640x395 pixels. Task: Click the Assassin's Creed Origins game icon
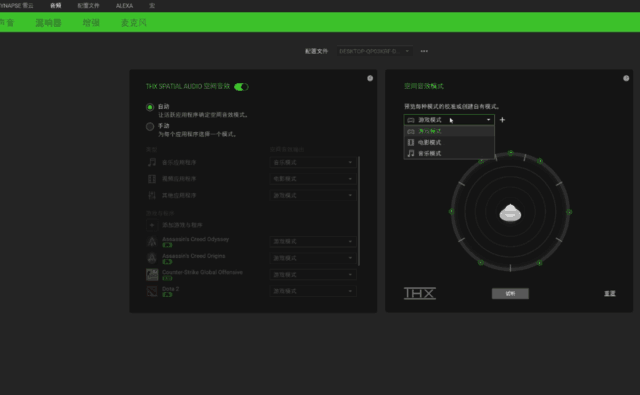coord(152,258)
